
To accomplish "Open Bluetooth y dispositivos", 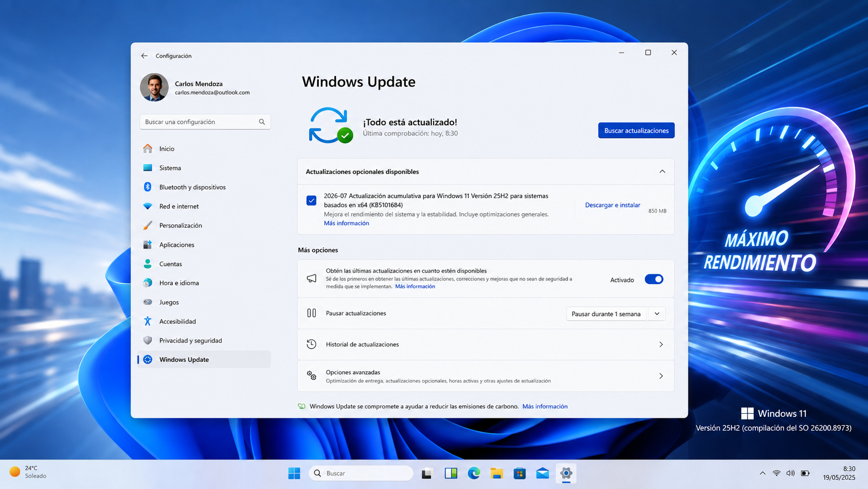I will click(x=205, y=187).
